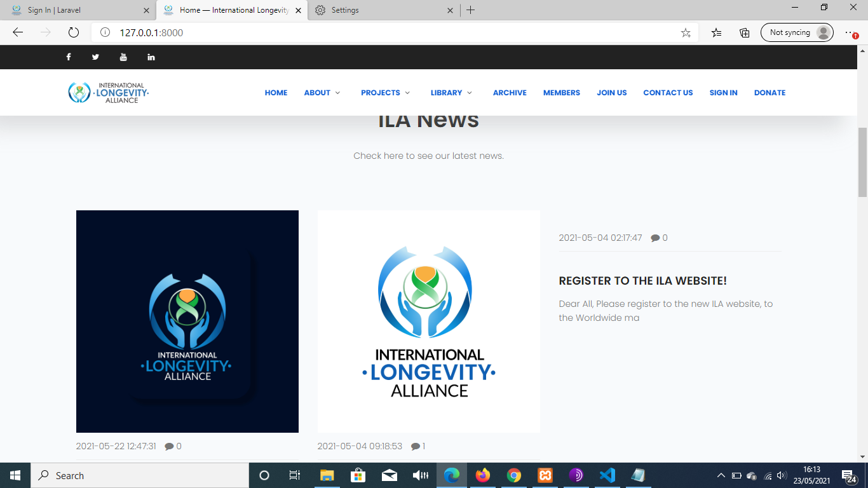Open the ILA LinkedIn icon
868x488 pixels.
pos(151,57)
